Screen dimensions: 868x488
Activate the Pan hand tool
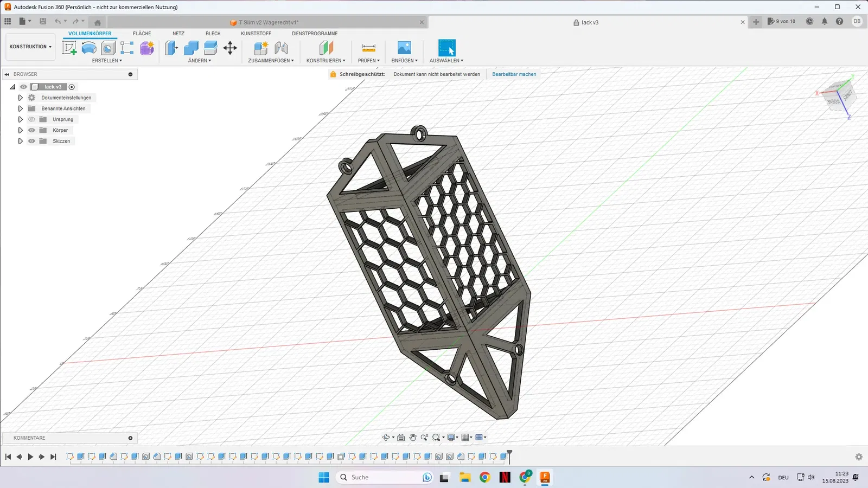point(413,438)
